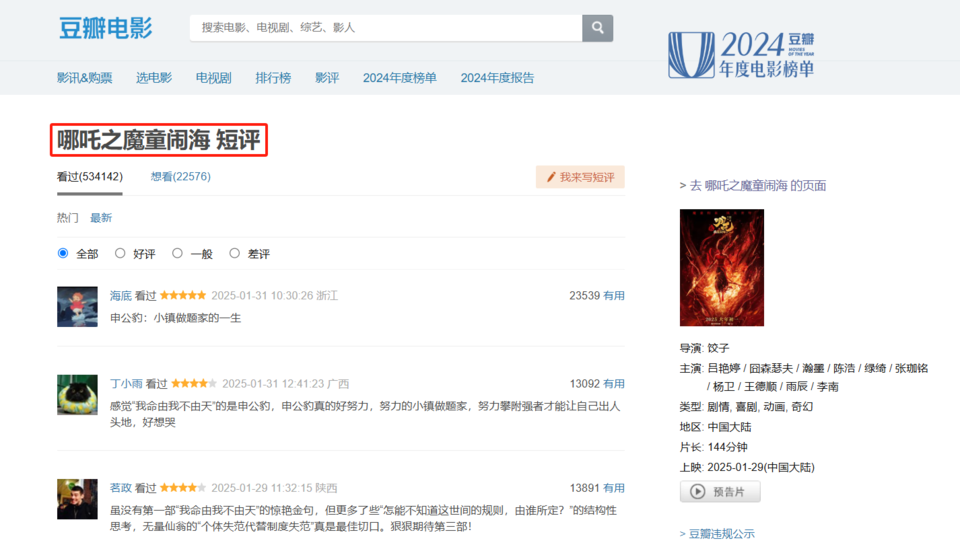Click the 导演 饺子 info line
This screenshot has height=553, width=960.
705,348
